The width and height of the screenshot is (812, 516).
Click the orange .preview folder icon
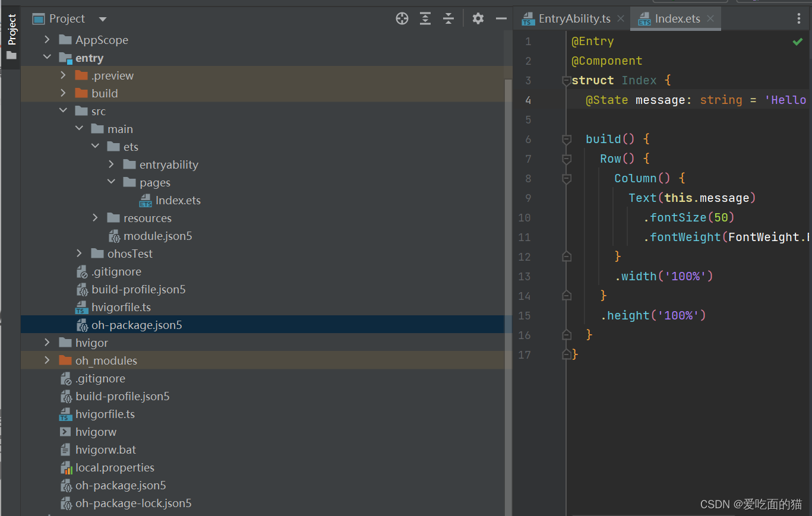[81, 75]
